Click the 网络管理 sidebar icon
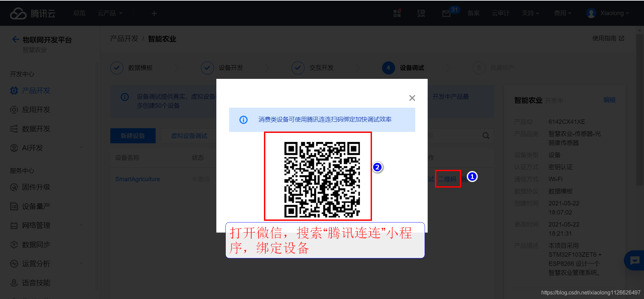 click(x=14, y=226)
